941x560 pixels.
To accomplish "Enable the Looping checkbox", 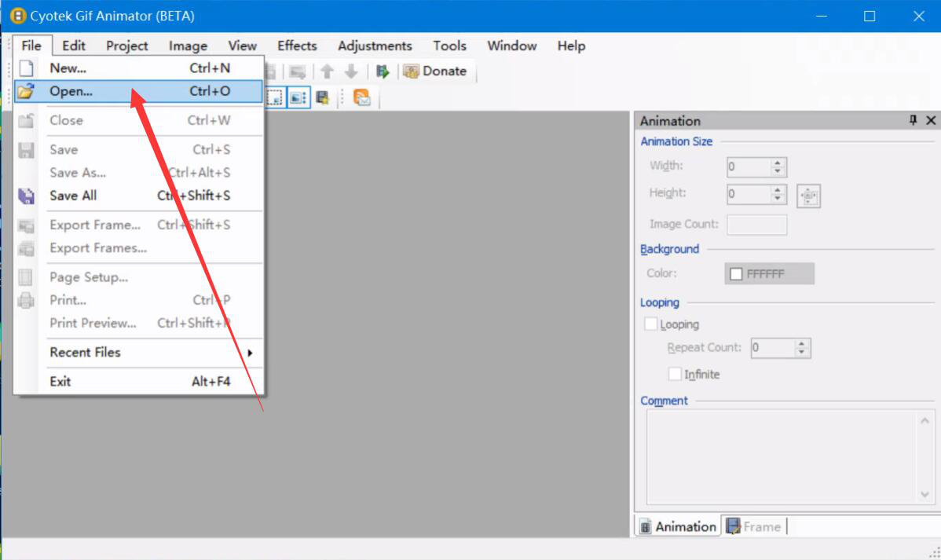I will click(651, 324).
